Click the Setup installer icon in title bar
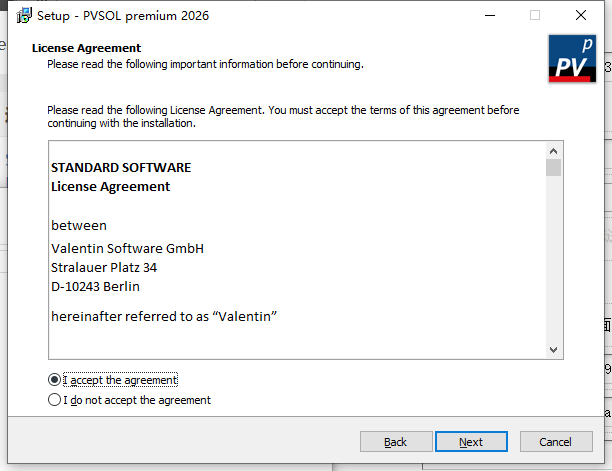Image resolution: width=612 pixels, height=471 pixels. (18, 16)
